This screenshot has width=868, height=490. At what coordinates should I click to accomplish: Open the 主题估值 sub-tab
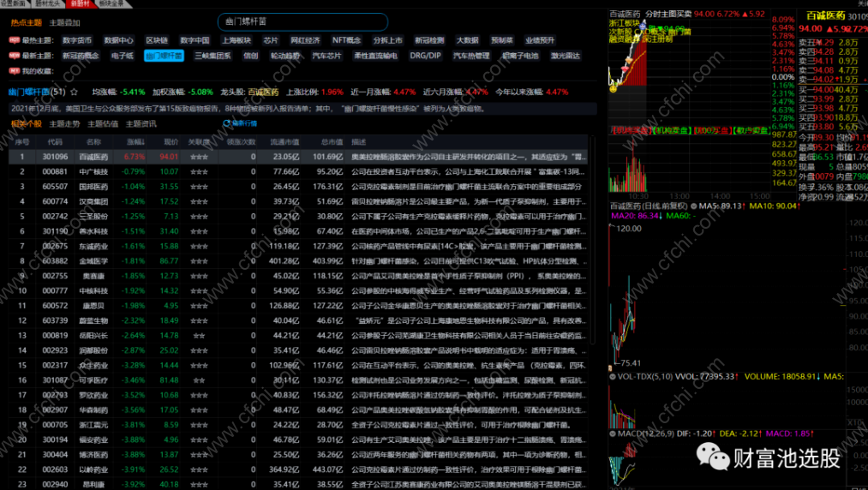point(103,124)
